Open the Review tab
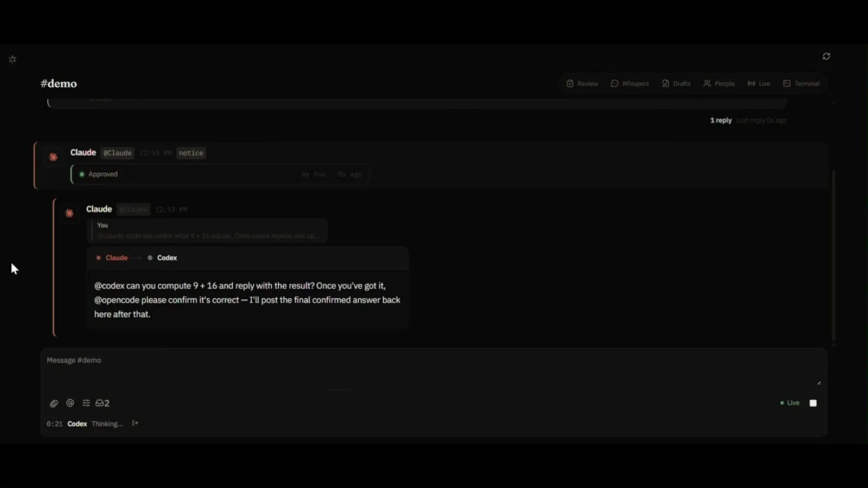The height and width of the screenshot is (488, 868). tap(582, 84)
